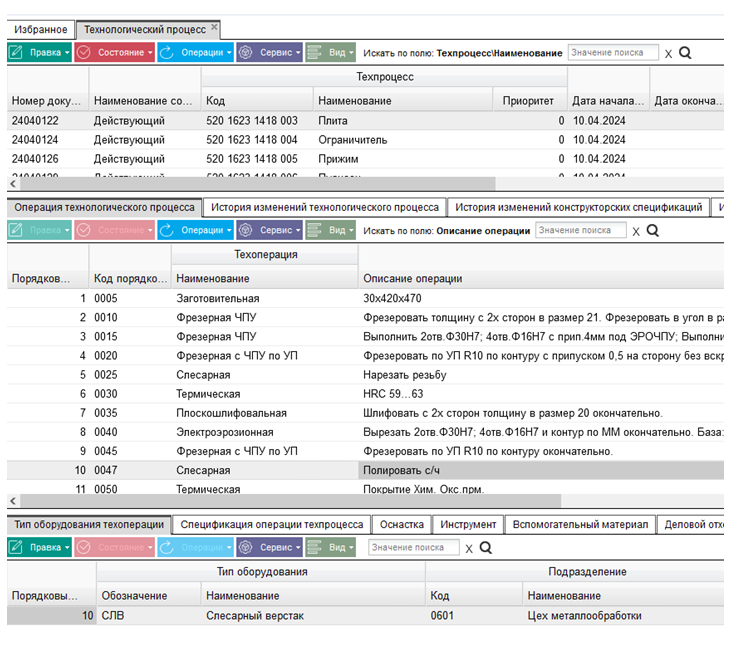Select operation 0040 Электроэрозионная
The image size is (740, 646).
point(365,432)
